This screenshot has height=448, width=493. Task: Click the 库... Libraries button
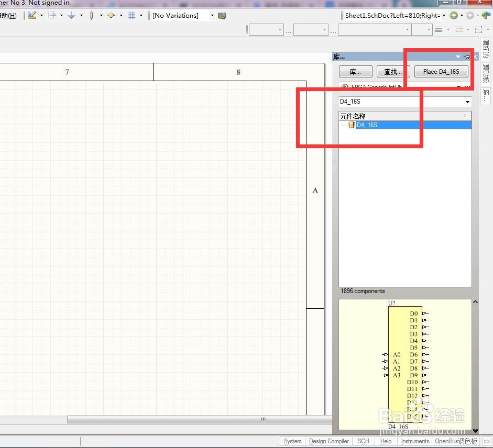click(356, 72)
